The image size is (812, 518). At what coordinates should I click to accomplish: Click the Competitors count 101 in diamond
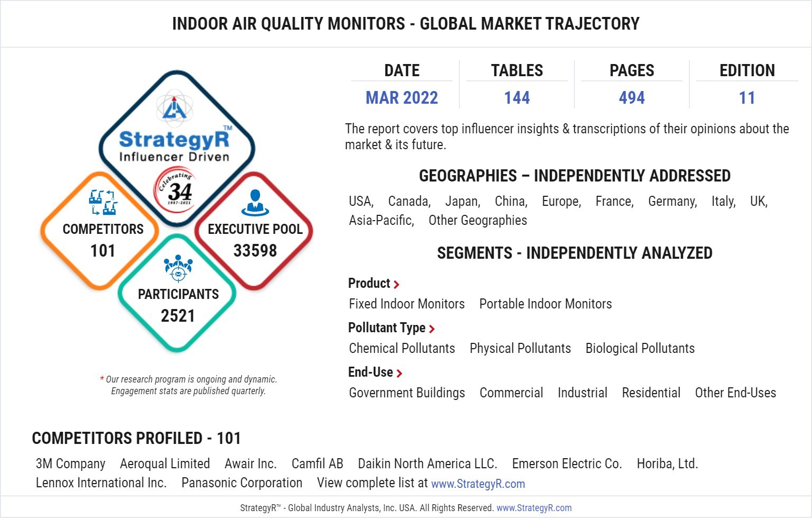pyautogui.click(x=103, y=250)
